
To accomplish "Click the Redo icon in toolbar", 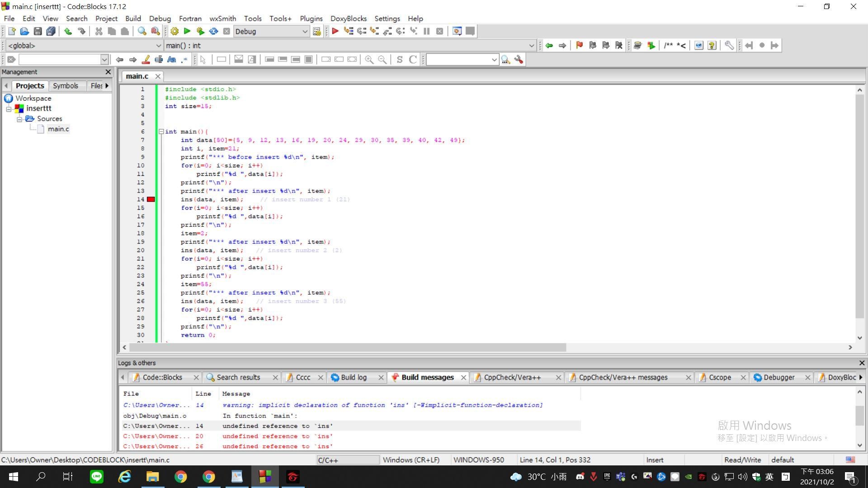I will click(81, 31).
